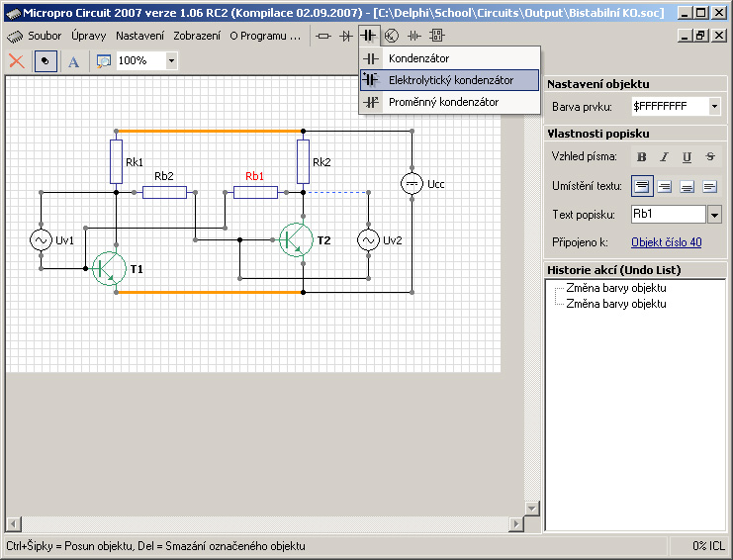Image resolution: width=733 pixels, height=560 pixels.
Task: Select the resistor component tool
Action: [x=323, y=36]
